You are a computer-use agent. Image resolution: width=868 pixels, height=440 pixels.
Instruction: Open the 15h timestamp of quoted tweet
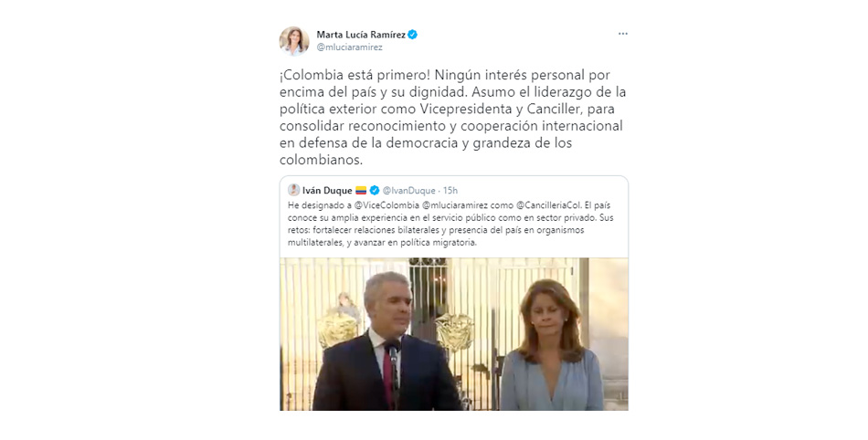pos(450,191)
